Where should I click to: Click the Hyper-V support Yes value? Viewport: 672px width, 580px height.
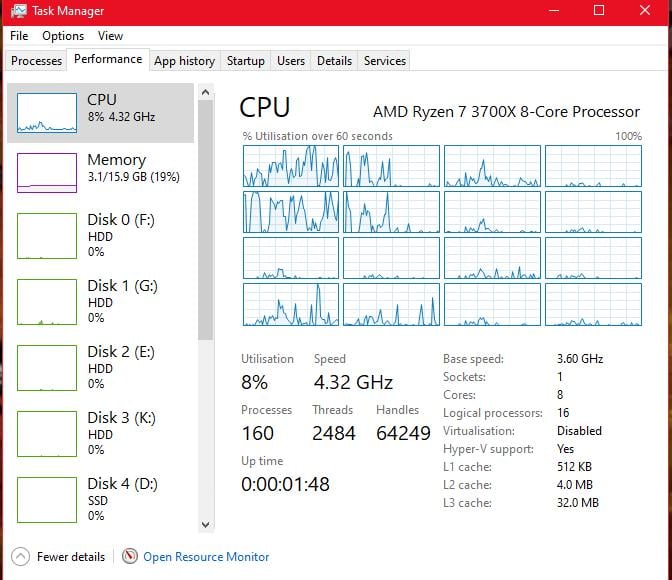pyautogui.click(x=566, y=449)
